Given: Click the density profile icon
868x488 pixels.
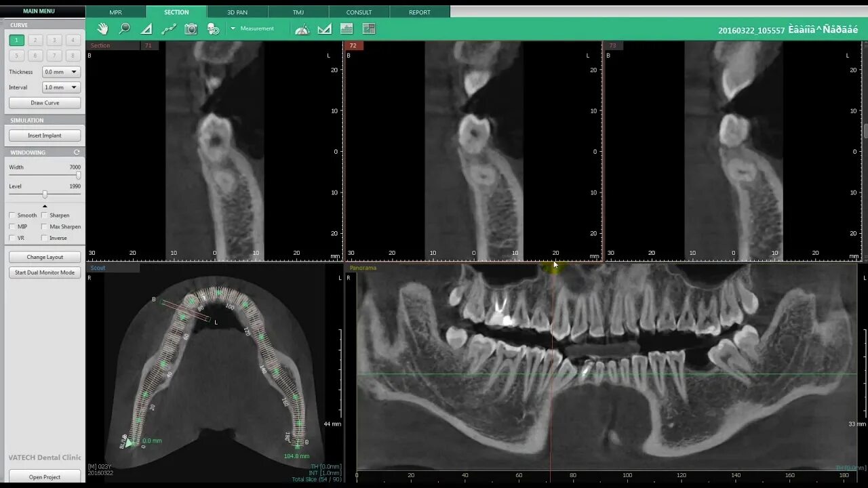Looking at the screenshot, I should tap(347, 28).
